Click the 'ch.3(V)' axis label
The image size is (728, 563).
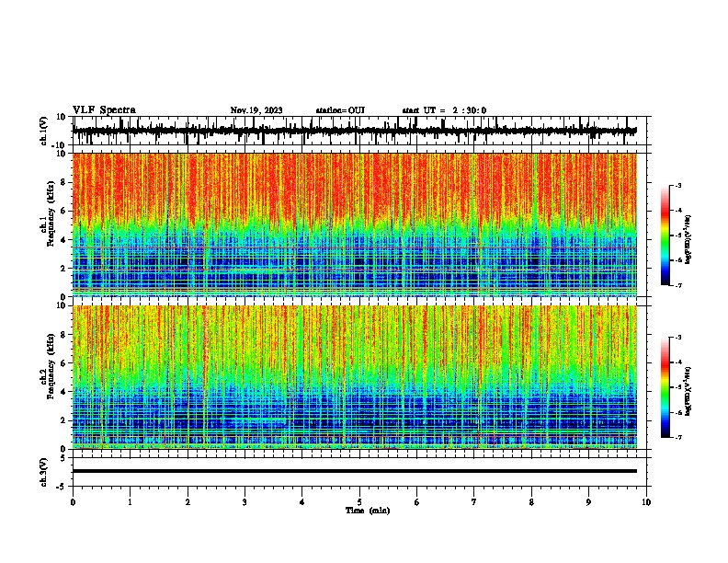[44, 472]
